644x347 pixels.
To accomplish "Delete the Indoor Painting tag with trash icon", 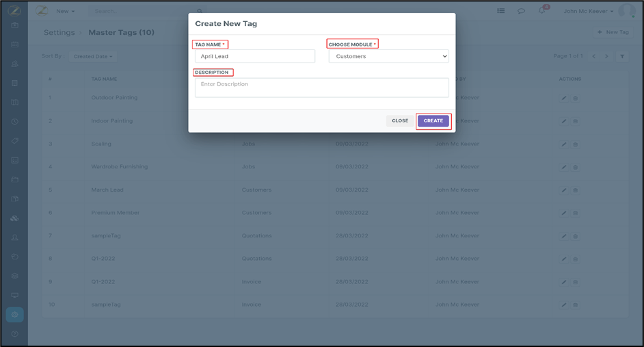I will coord(576,121).
